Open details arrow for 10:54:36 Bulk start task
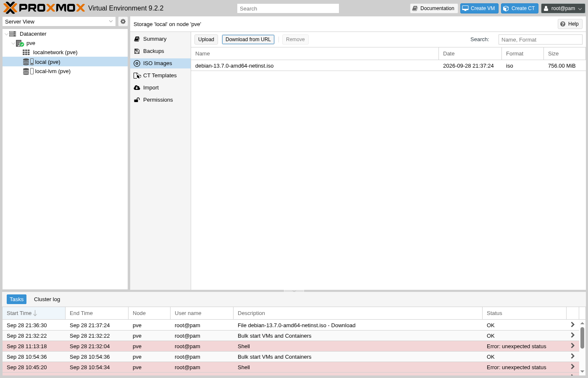Screen dimensions: 588x378 pos(572,356)
